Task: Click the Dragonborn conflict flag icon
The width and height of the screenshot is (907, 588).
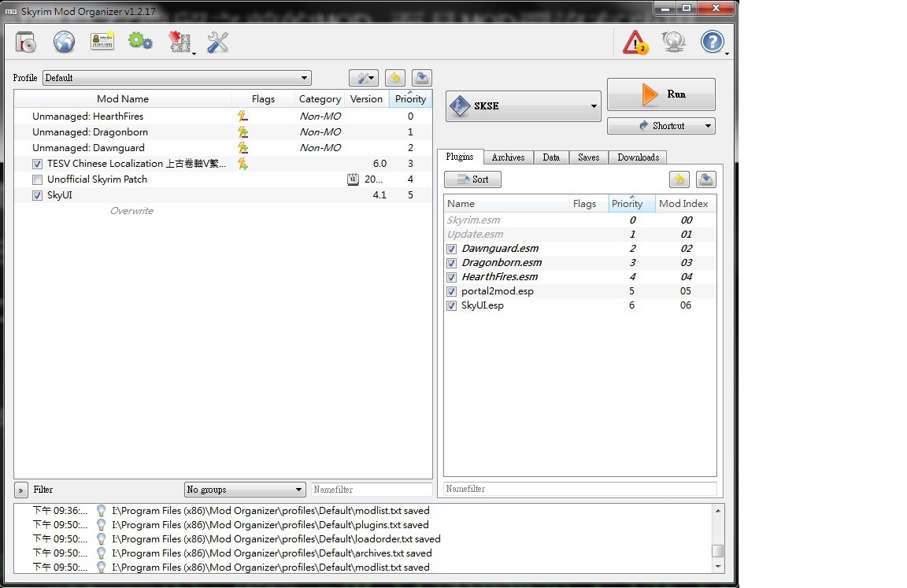Action: click(243, 132)
